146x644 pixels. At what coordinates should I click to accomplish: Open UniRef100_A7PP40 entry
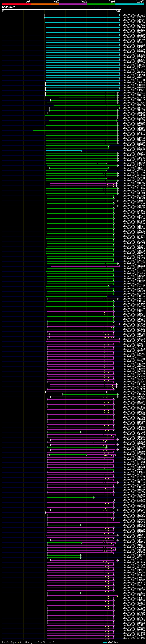point(134,40)
